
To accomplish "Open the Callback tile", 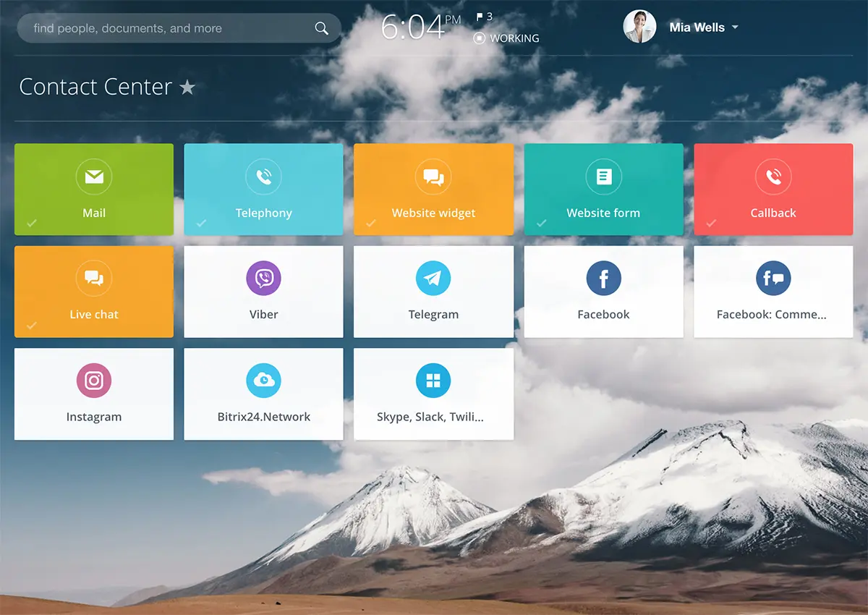I will pyautogui.click(x=773, y=190).
